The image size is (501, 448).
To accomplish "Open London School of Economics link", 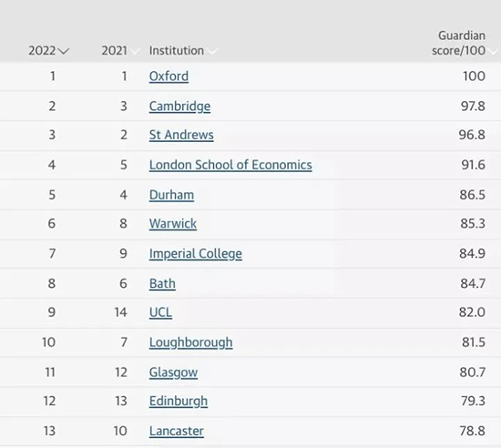I will point(230,165).
